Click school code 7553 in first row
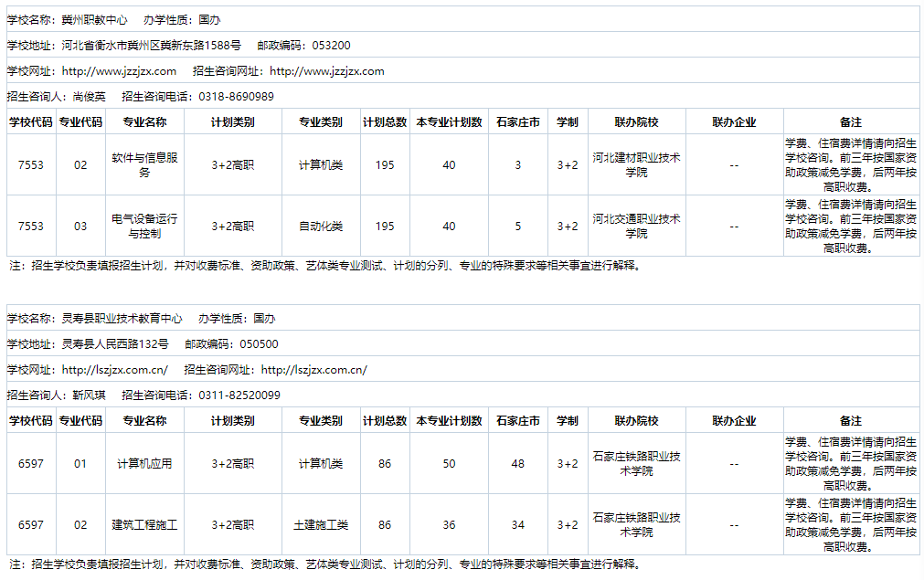 click(31, 165)
